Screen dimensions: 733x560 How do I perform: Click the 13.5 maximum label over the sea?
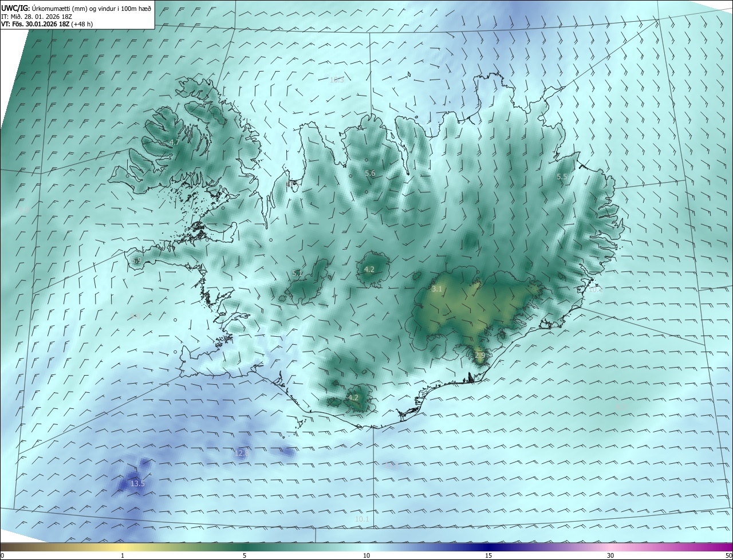(137, 484)
